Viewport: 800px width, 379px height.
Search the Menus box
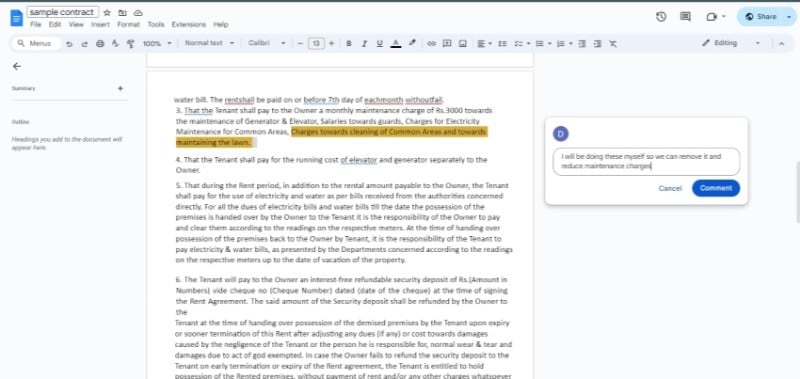point(35,43)
